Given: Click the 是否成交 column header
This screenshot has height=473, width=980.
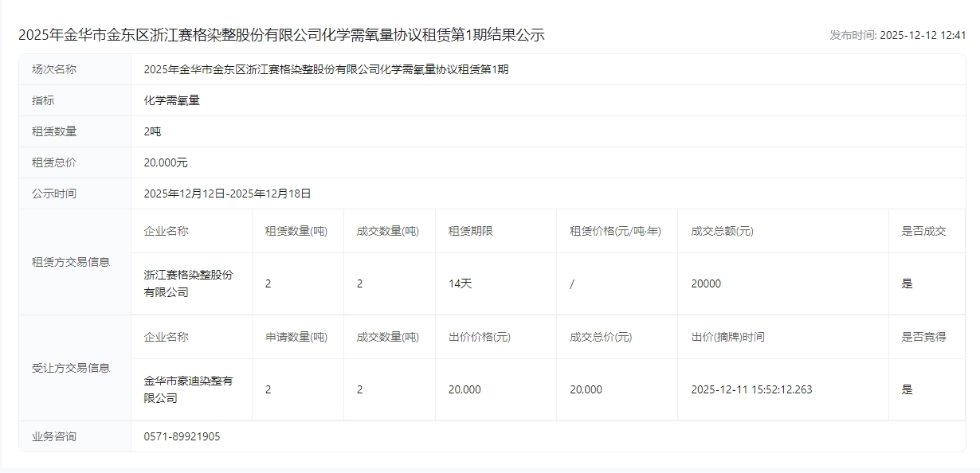Looking at the screenshot, I should 923,231.
